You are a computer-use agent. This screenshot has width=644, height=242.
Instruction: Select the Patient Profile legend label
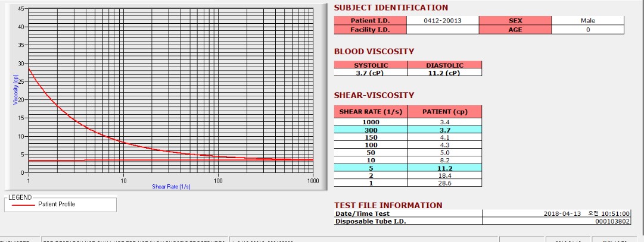[x=57, y=205]
